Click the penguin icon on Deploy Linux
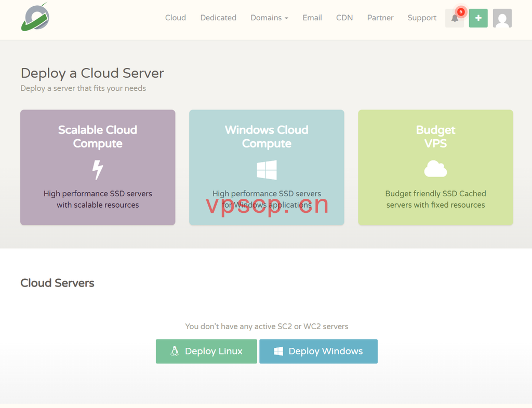The image size is (532, 408). [175, 351]
